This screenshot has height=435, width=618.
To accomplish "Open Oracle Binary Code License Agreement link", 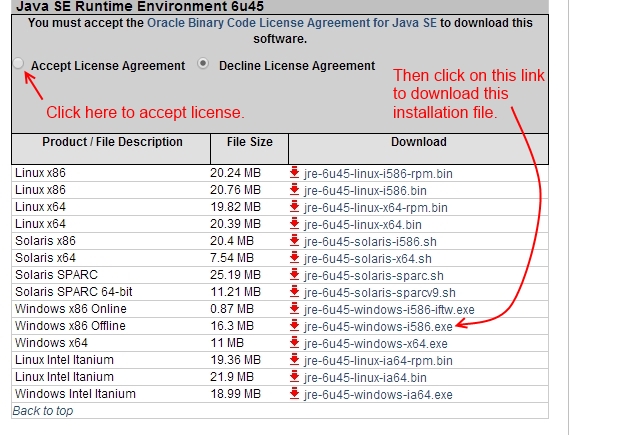I will pyautogui.click(x=292, y=23).
